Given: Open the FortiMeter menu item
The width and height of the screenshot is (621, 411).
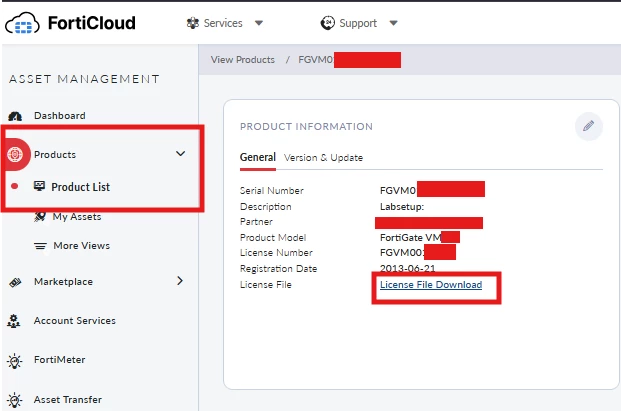Looking at the screenshot, I should pos(60,360).
